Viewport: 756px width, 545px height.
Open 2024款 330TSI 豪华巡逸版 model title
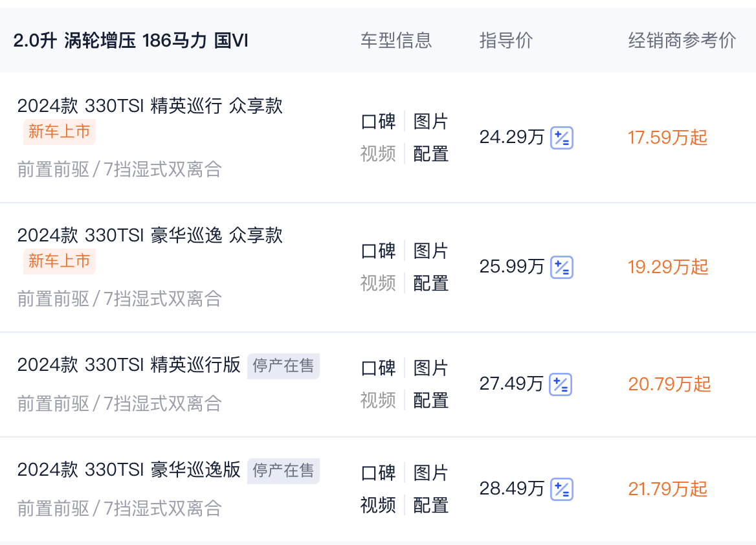(129, 469)
